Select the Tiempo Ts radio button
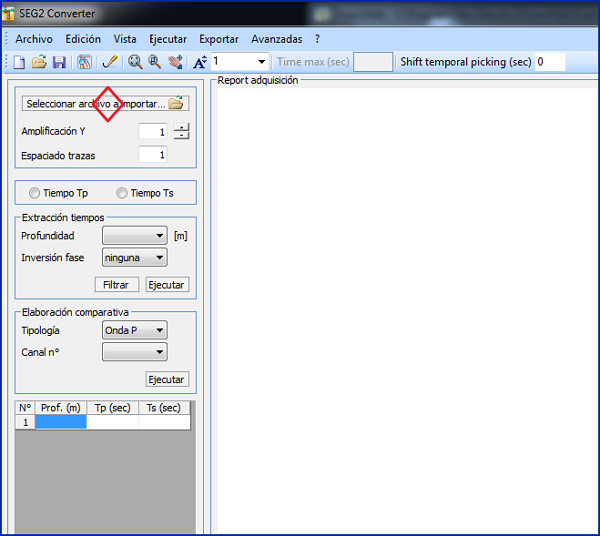The height and width of the screenshot is (536, 600). click(122, 193)
